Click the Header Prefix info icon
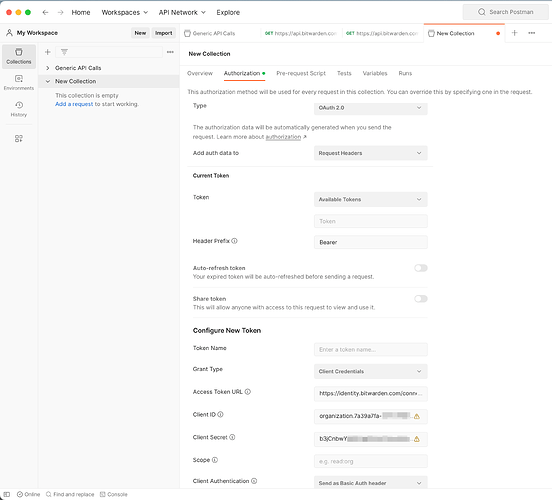This screenshot has height=500, width=552. [x=234, y=241]
